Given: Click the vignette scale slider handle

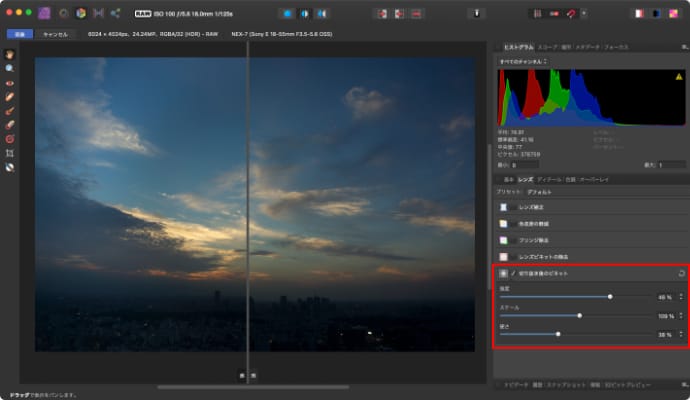Looking at the screenshot, I should [x=579, y=316].
